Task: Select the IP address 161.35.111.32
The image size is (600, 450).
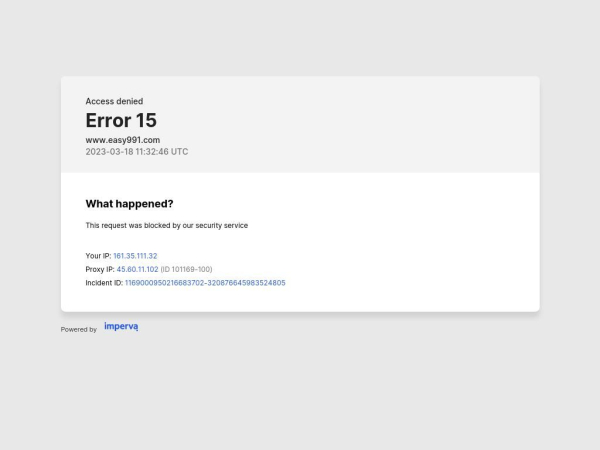Action: click(x=135, y=256)
